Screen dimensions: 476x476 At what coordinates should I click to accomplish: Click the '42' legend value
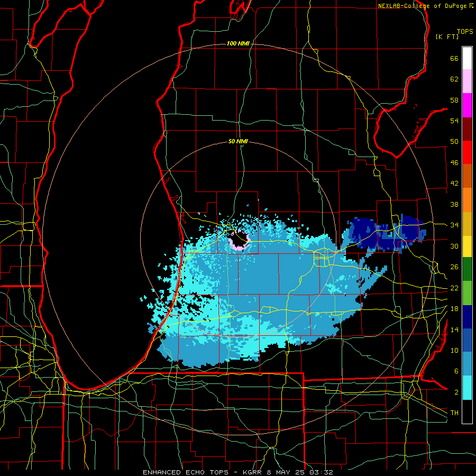[454, 183]
